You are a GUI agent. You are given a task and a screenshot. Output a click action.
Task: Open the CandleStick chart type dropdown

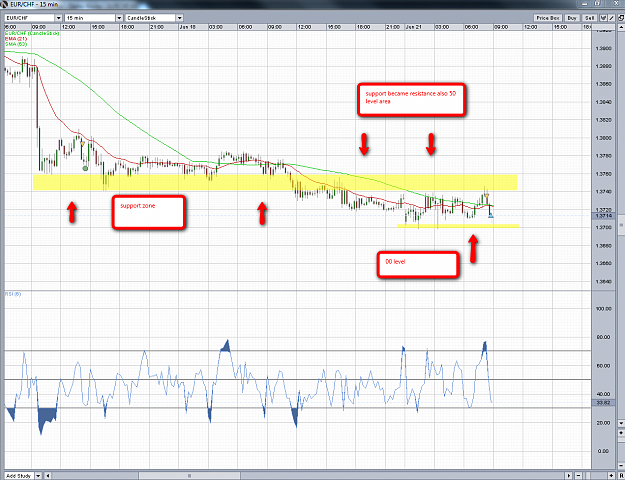tap(179, 18)
